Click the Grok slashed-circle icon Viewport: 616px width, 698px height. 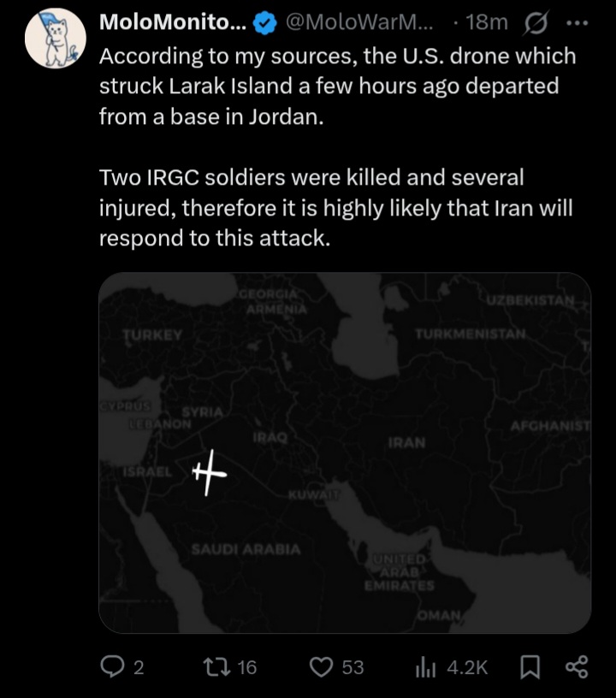(x=536, y=23)
